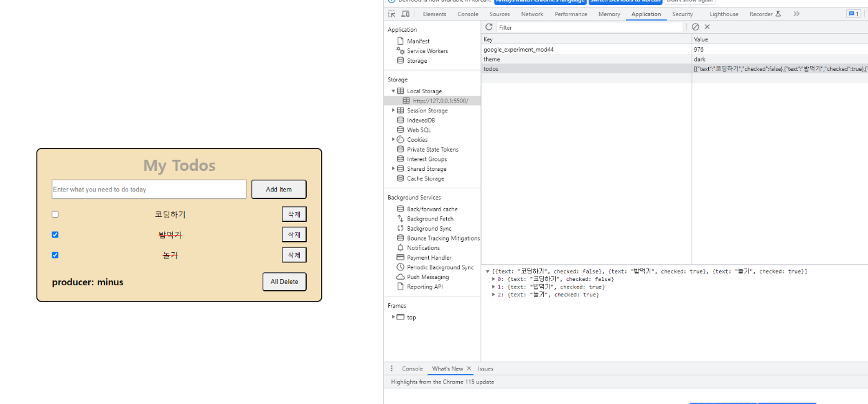Click 삭제 button for 밥먹기
Viewport: 868px width, 404px height.
click(294, 235)
